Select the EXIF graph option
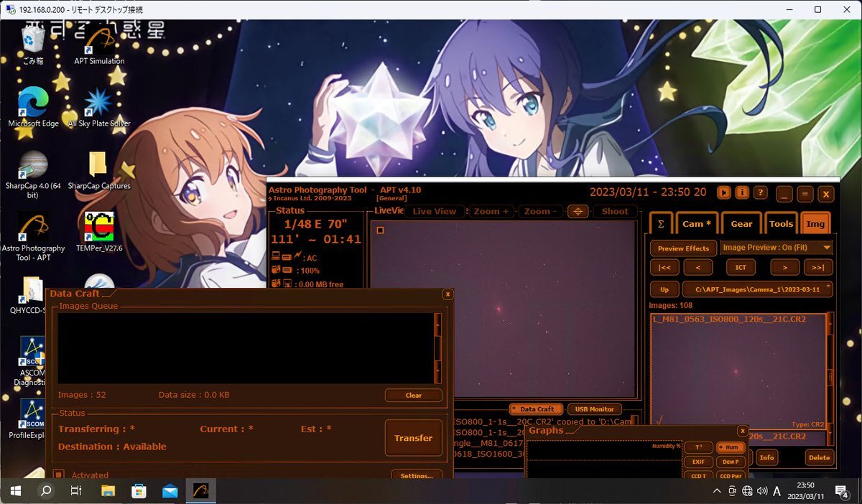 tap(698, 462)
